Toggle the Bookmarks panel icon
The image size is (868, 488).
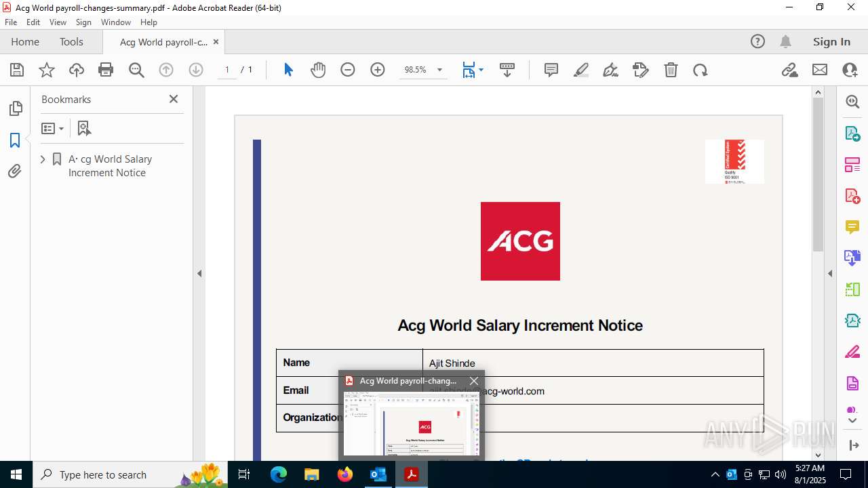(15, 140)
